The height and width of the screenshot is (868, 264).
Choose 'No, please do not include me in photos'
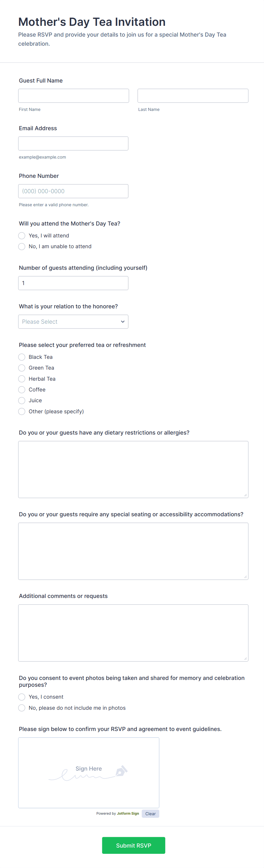22,708
